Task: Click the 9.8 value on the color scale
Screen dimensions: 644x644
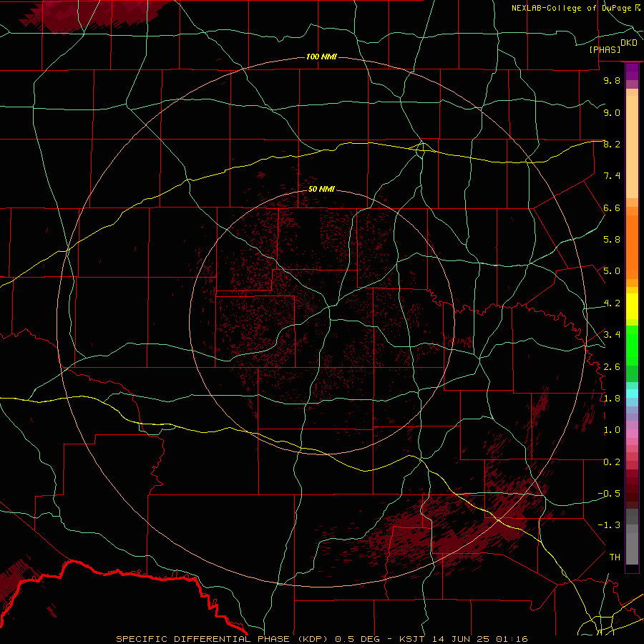Action: pos(612,80)
